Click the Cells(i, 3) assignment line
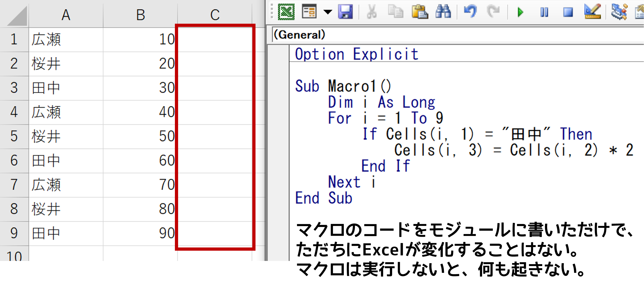 point(514,150)
